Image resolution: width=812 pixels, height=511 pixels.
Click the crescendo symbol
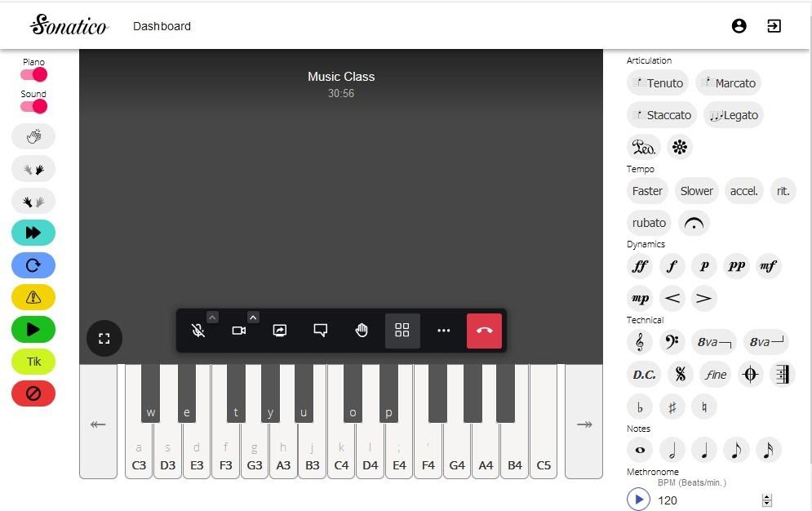coord(672,298)
